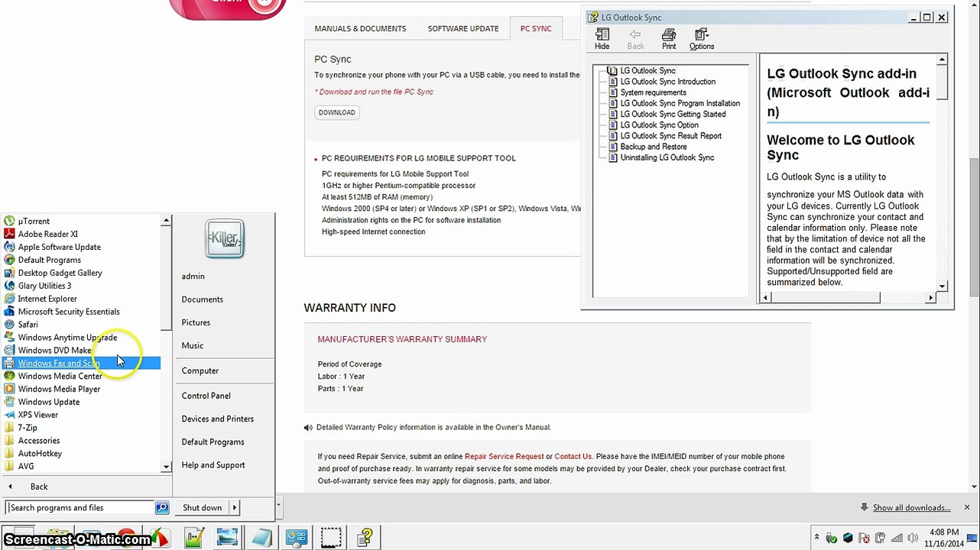This screenshot has width=980, height=550.
Task: Open the Options toolbar menu in help window
Action: pos(702,39)
